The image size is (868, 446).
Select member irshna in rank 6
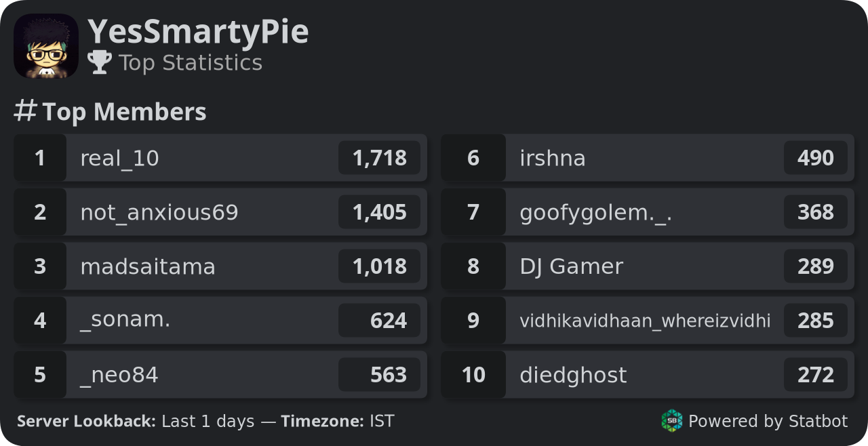(x=648, y=158)
